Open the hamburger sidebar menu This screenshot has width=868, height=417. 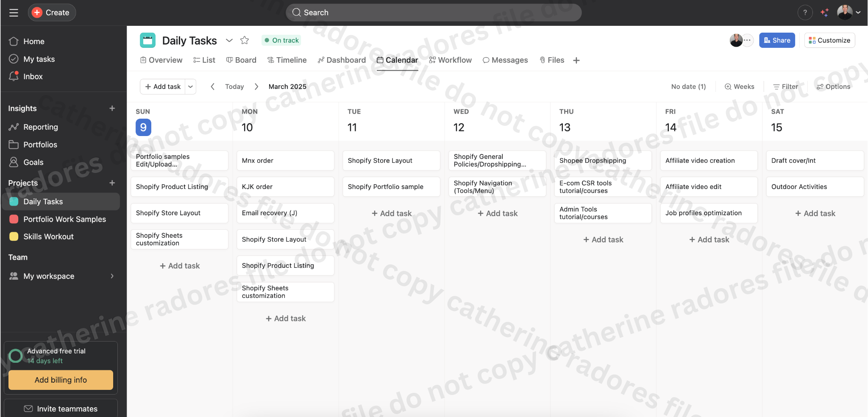pyautogui.click(x=14, y=13)
